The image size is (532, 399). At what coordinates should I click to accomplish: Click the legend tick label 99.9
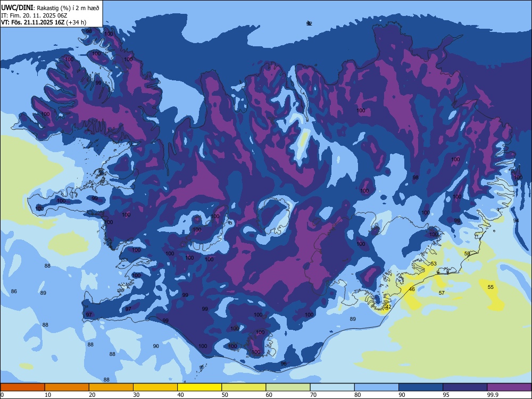point(493,395)
